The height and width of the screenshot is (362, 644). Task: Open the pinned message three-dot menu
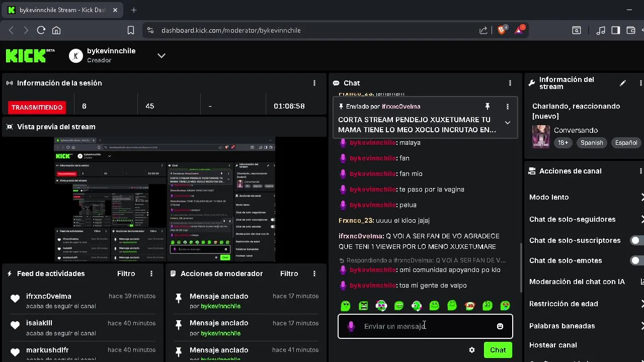click(x=508, y=107)
